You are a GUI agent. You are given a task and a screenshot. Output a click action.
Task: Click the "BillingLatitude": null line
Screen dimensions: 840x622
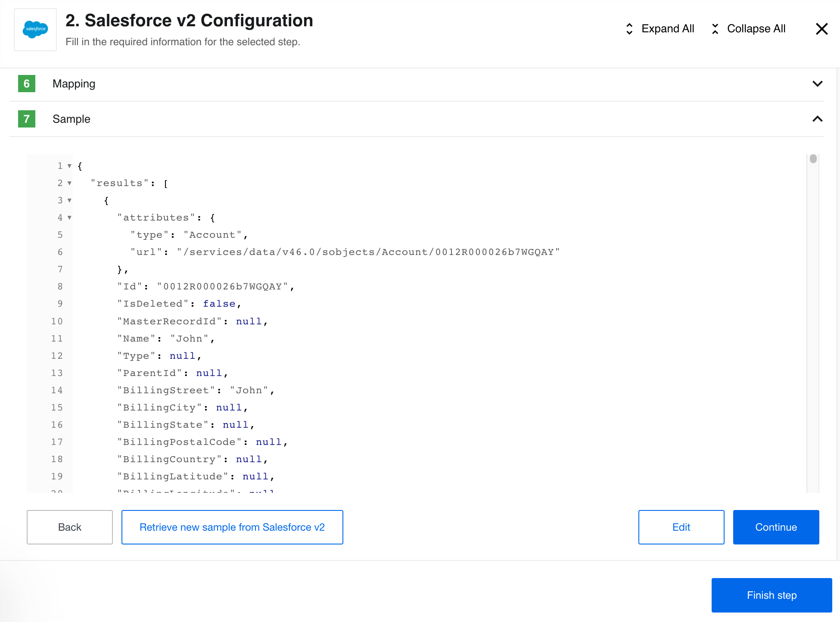196,476
